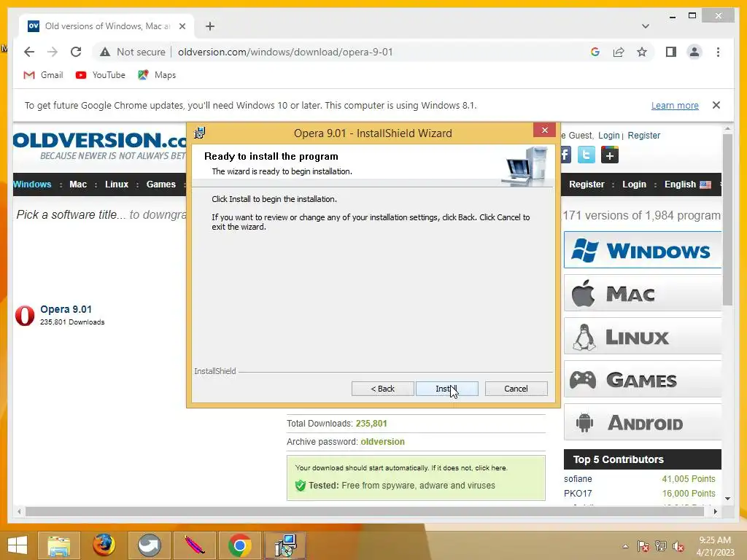Open the Google Plus social icon
The image size is (747, 560).
609,155
